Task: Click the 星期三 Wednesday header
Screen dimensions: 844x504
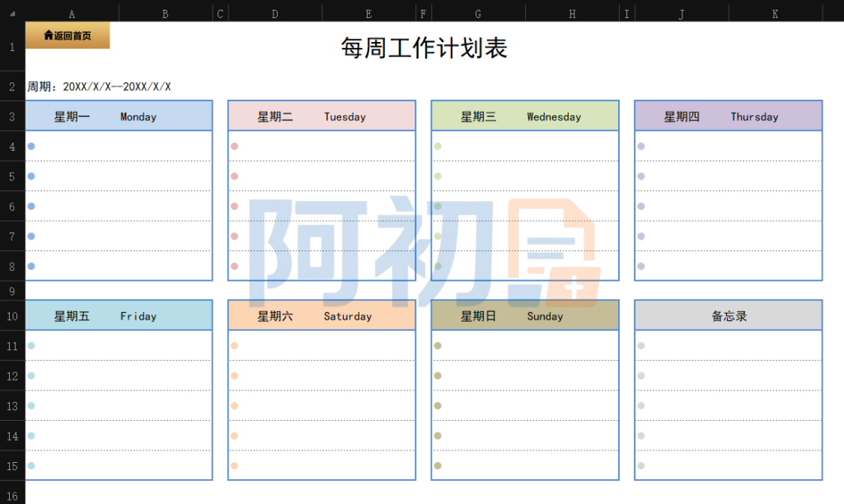Action: [525, 115]
